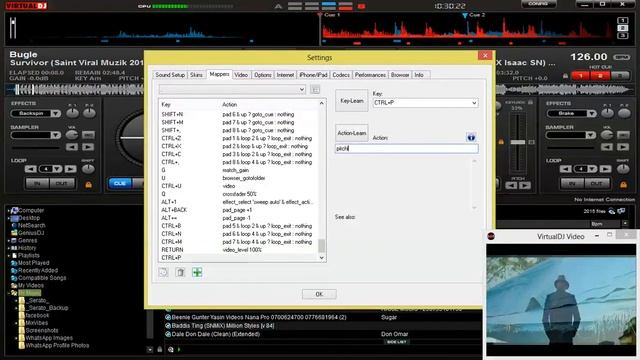Image resolution: width=640 pixels, height=360 pixels.
Task: Open the right deck sampler dropdown
Action: pos(591,135)
